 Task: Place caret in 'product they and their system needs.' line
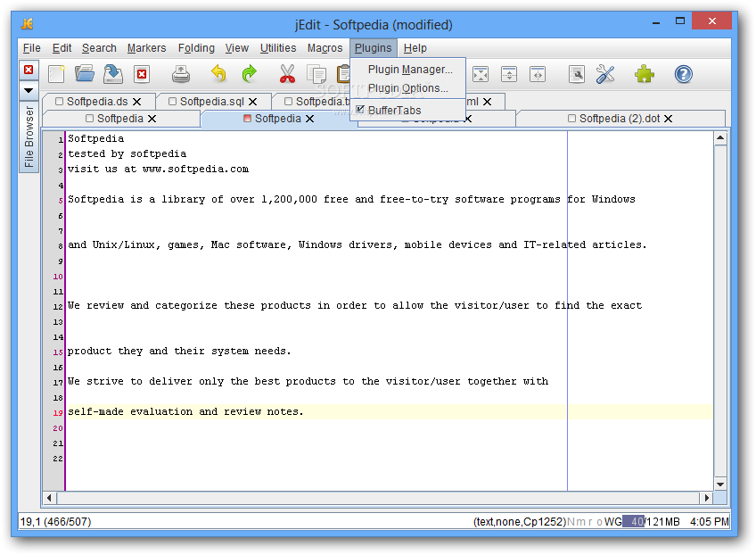[179, 351]
